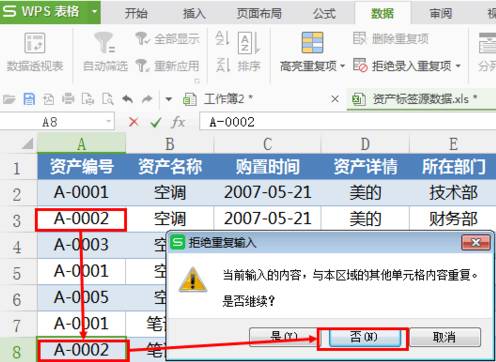Click 全部显示 filter option
The height and width of the screenshot is (362, 496).
pos(168,39)
